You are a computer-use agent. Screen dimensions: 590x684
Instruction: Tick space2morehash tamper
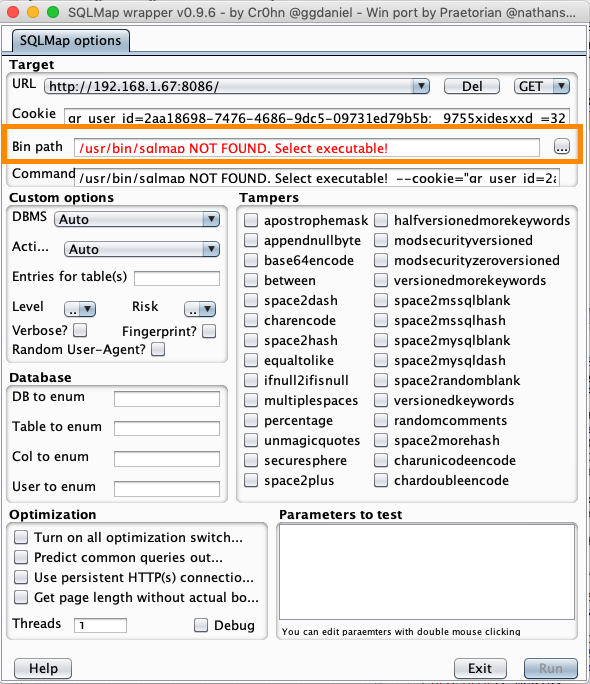pyautogui.click(x=381, y=441)
